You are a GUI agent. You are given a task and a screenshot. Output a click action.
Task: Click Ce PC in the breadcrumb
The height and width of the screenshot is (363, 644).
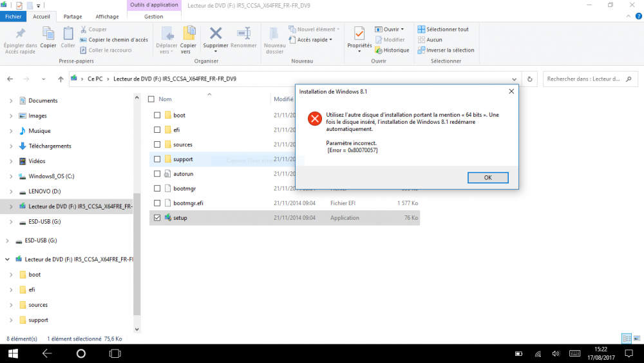[95, 79]
